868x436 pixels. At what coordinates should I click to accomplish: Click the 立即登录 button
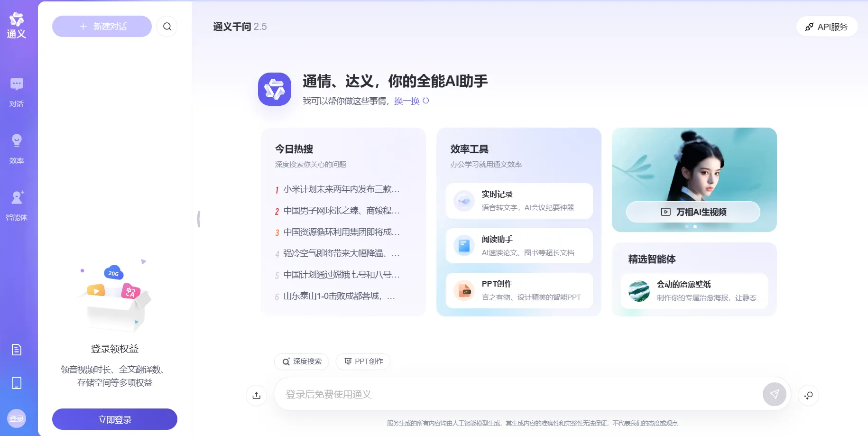[115, 419]
